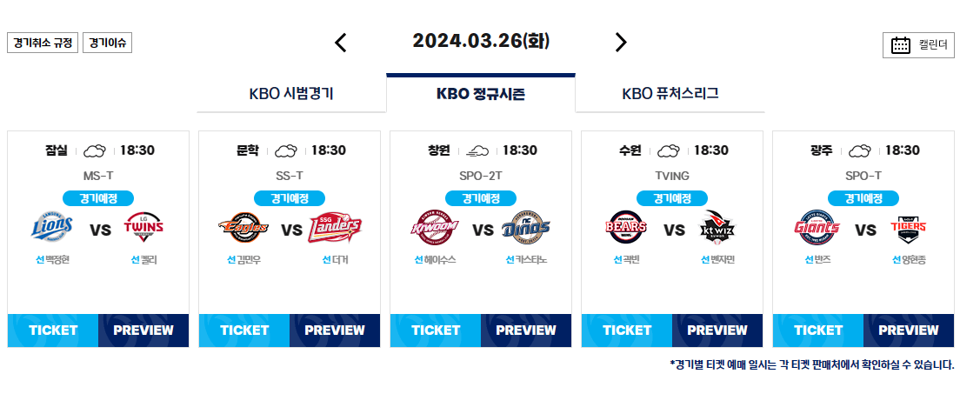
Task: Click the Kiwoom Heroes team logo
Action: tap(436, 230)
